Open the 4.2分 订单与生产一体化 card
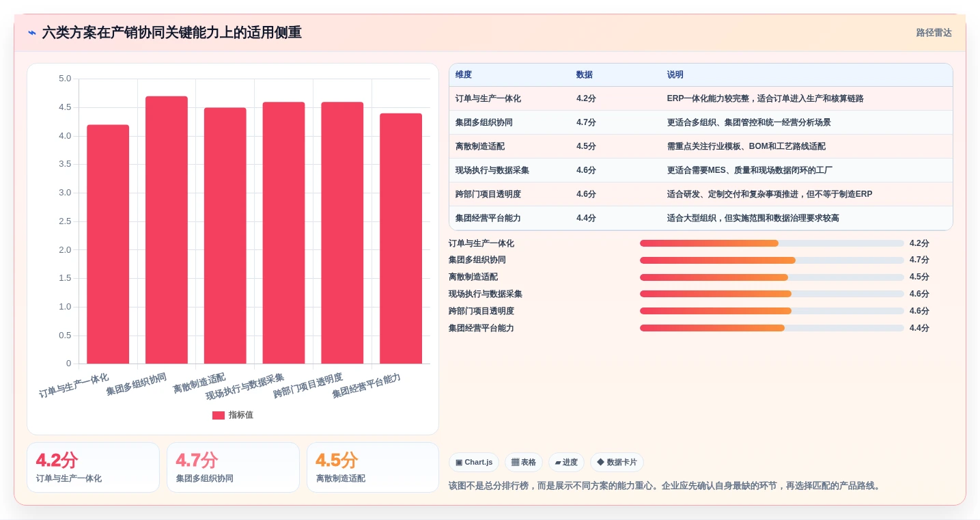This screenshot has width=980, height=520. pyautogui.click(x=93, y=467)
